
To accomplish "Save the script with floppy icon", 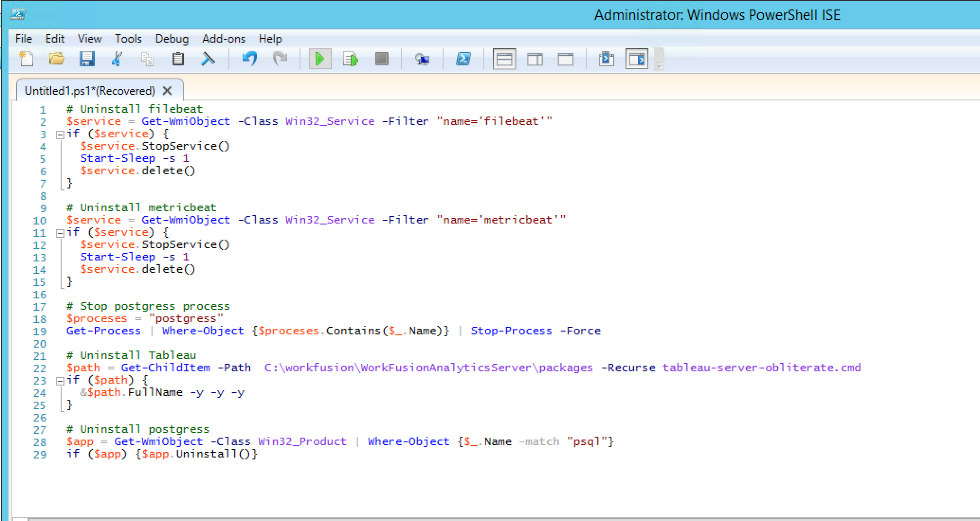I will tap(87, 59).
